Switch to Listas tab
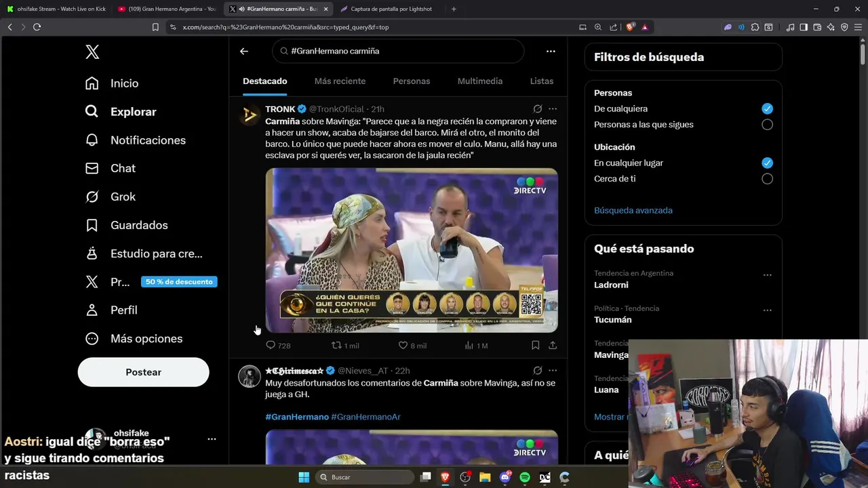This screenshot has height=488, width=868. (x=542, y=81)
